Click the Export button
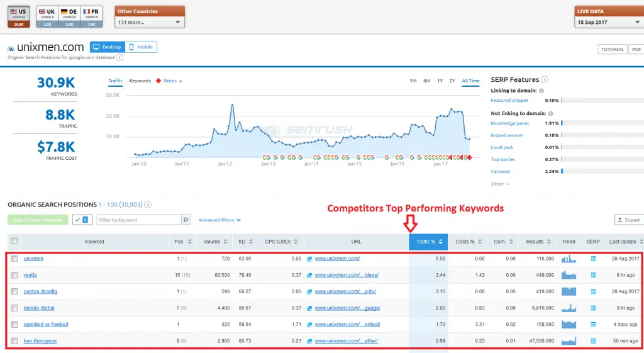This screenshot has height=353, width=644. click(x=628, y=220)
